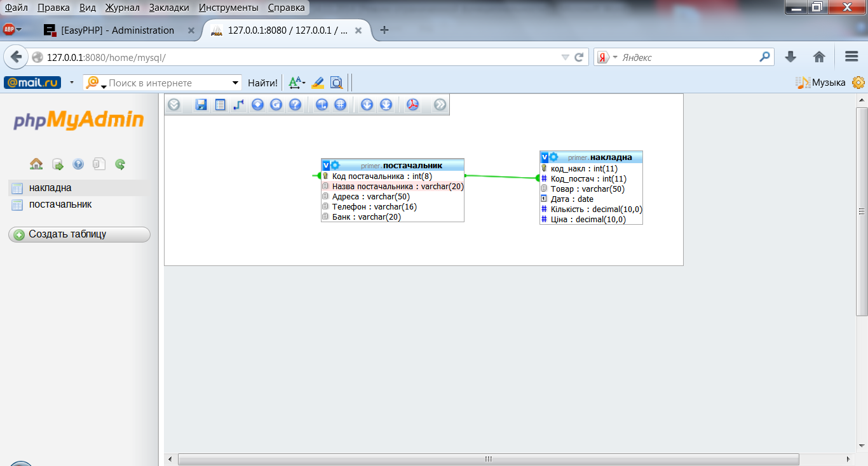Open the Инструменты menu
The image size is (868, 466).
(229, 8)
